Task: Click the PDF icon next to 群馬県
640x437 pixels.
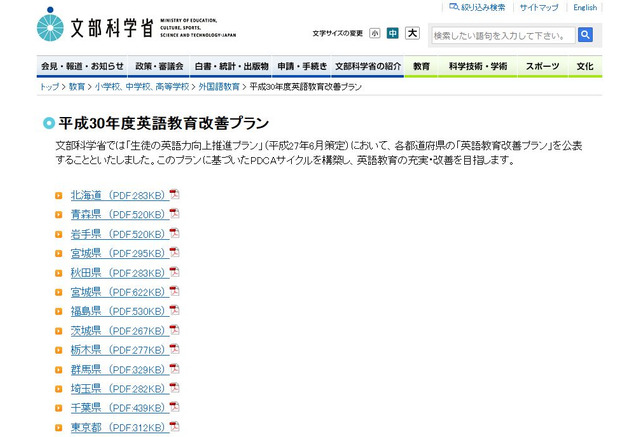Action: tap(175, 368)
